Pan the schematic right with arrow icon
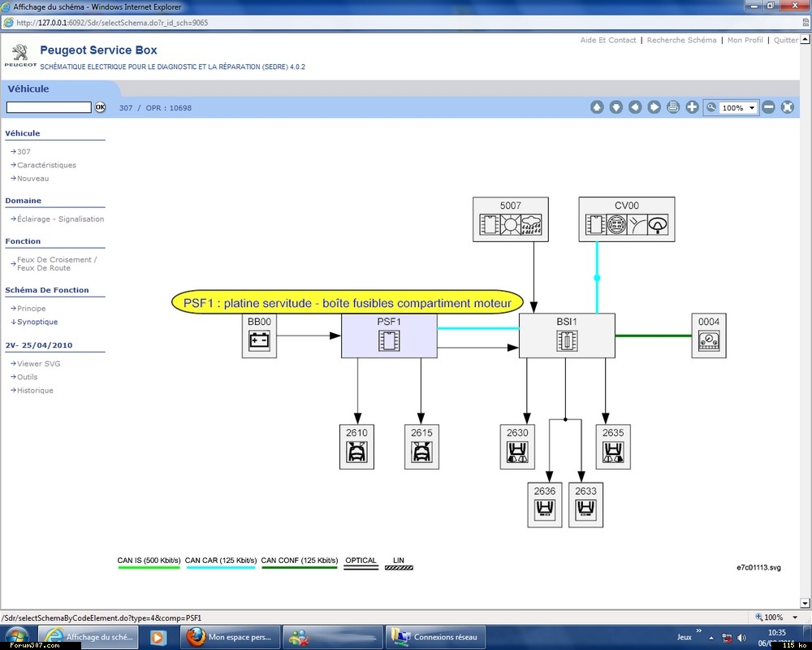 pyautogui.click(x=654, y=107)
